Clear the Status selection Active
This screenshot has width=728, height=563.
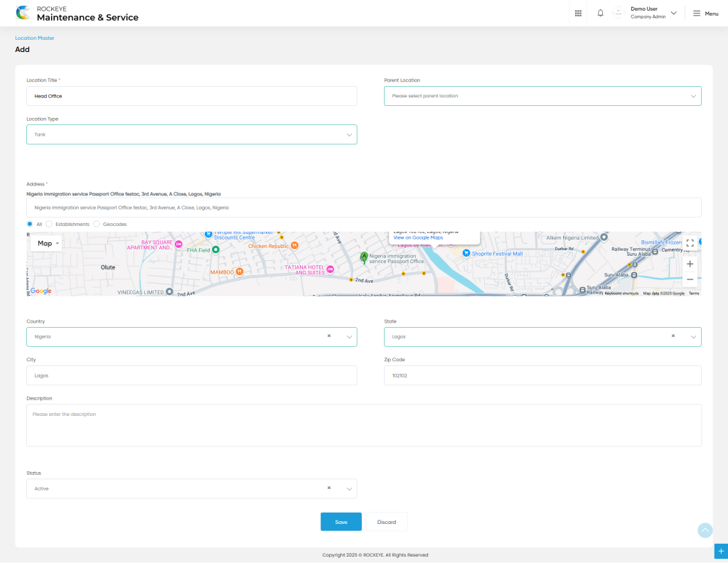click(328, 488)
